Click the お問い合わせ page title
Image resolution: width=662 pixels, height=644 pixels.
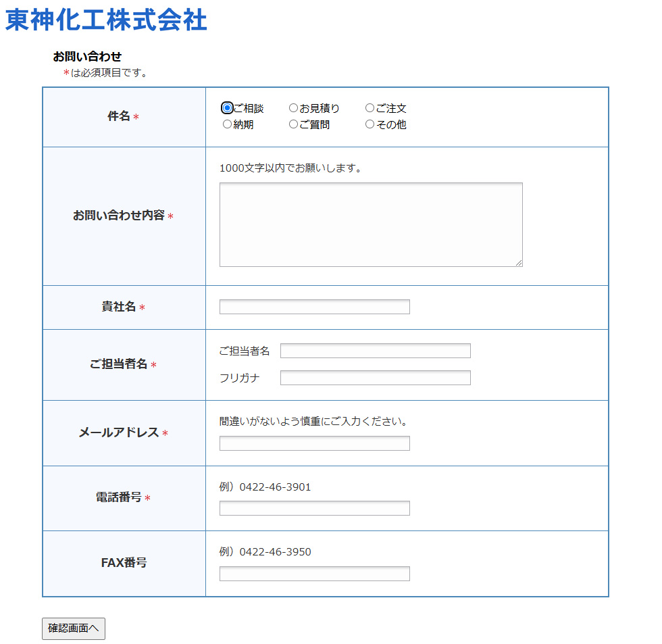pos(87,56)
